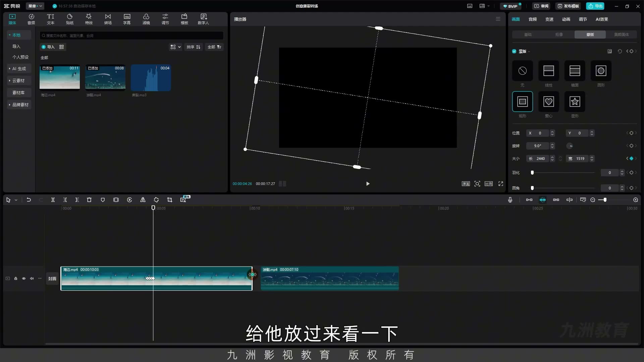Select the Linear (线性) mask shape
Image resolution: width=644 pixels, height=362 pixels.
click(x=548, y=71)
